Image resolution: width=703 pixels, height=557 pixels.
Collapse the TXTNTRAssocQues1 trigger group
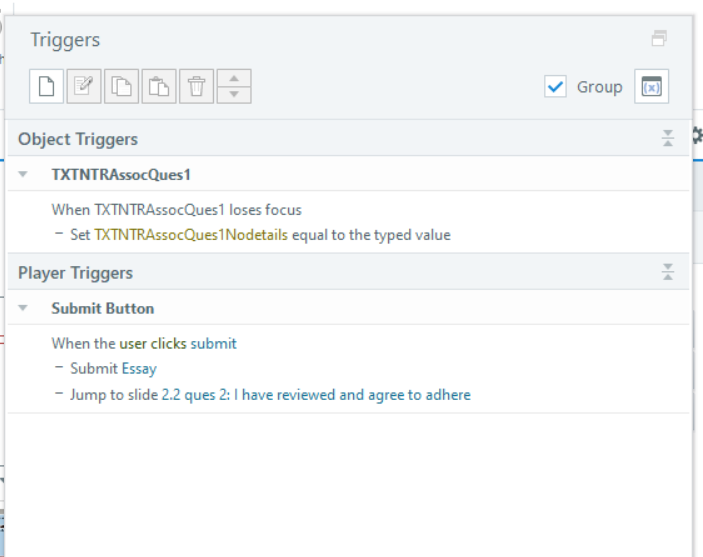(23, 174)
